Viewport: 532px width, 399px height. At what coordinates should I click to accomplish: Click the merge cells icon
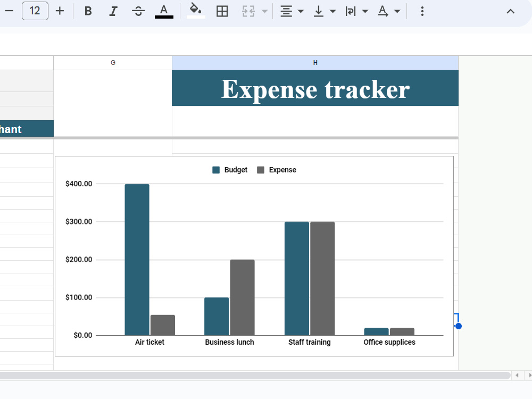pyautogui.click(x=248, y=11)
